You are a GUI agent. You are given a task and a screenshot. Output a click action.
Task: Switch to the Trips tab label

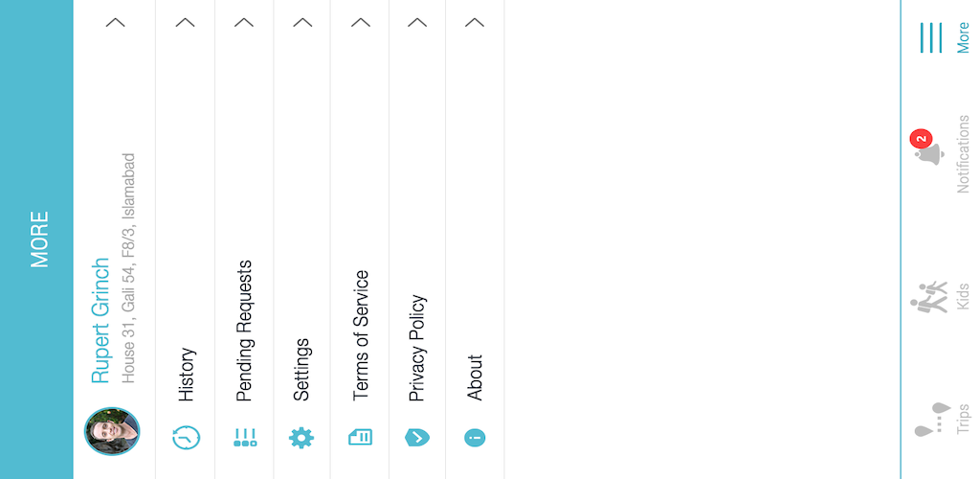963,419
